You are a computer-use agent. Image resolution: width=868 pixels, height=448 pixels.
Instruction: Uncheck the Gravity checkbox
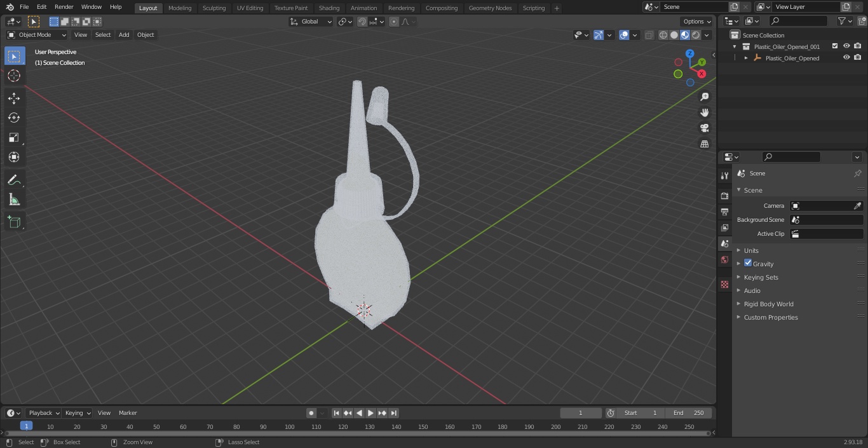(x=748, y=263)
